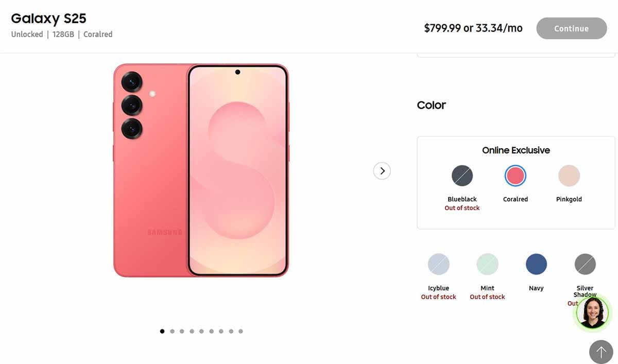Viewport: 618px width, 364px height.
Task: Click the next image arrow button
Action: [x=382, y=171]
